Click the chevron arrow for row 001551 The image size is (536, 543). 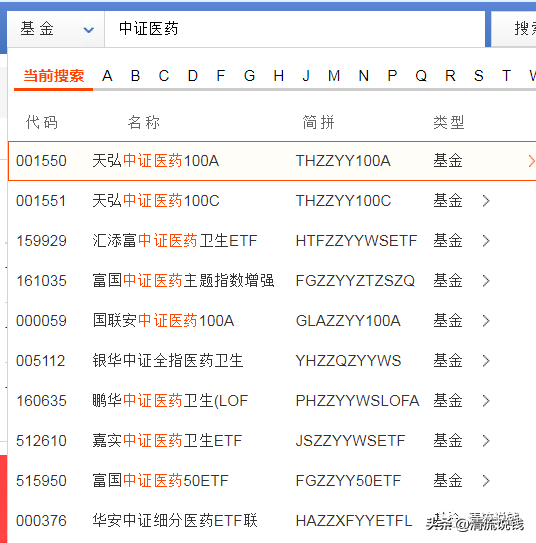486,201
